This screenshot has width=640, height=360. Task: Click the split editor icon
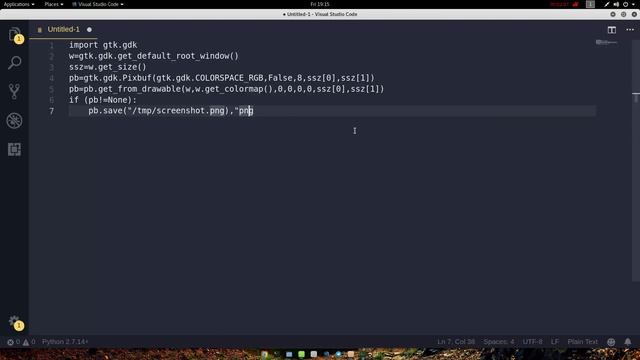(611, 30)
